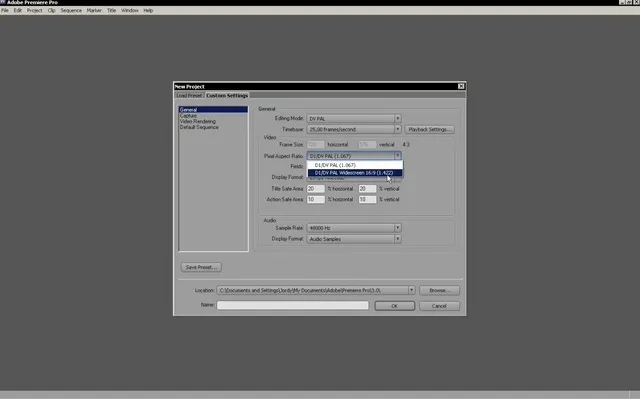Viewport: 640px width, 399px height.
Task: Select General in the settings list
Action: 213,110
